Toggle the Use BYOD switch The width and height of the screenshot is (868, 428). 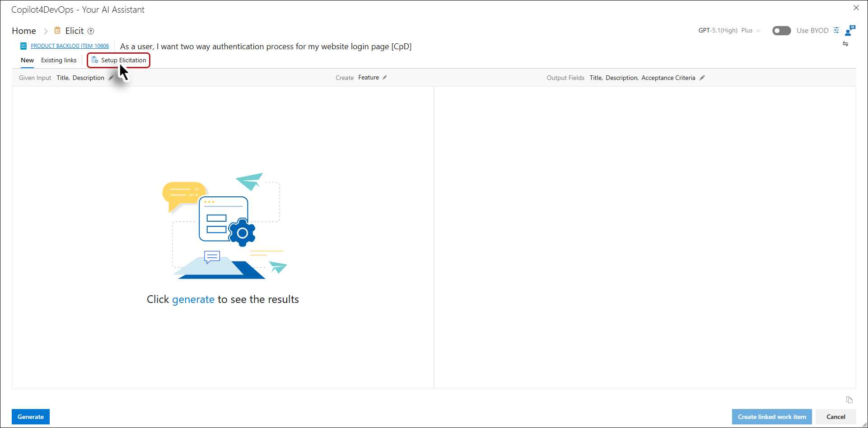point(781,31)
